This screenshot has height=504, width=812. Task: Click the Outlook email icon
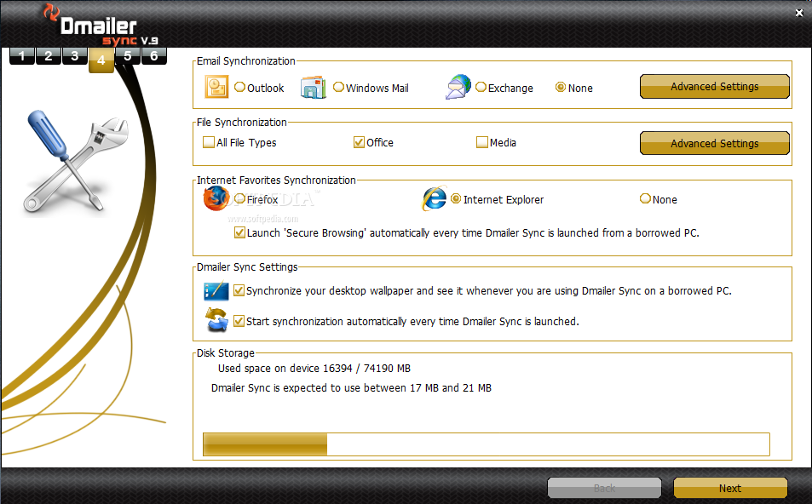point(216,87)
